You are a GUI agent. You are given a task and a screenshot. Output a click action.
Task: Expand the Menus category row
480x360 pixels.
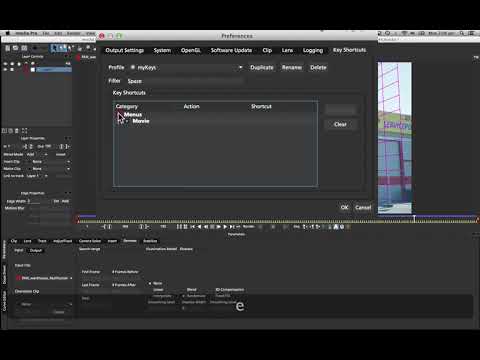click(120, 115)
